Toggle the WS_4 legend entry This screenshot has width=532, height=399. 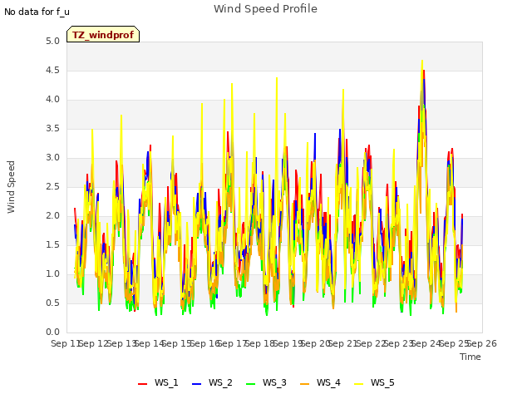pos(320,383)
